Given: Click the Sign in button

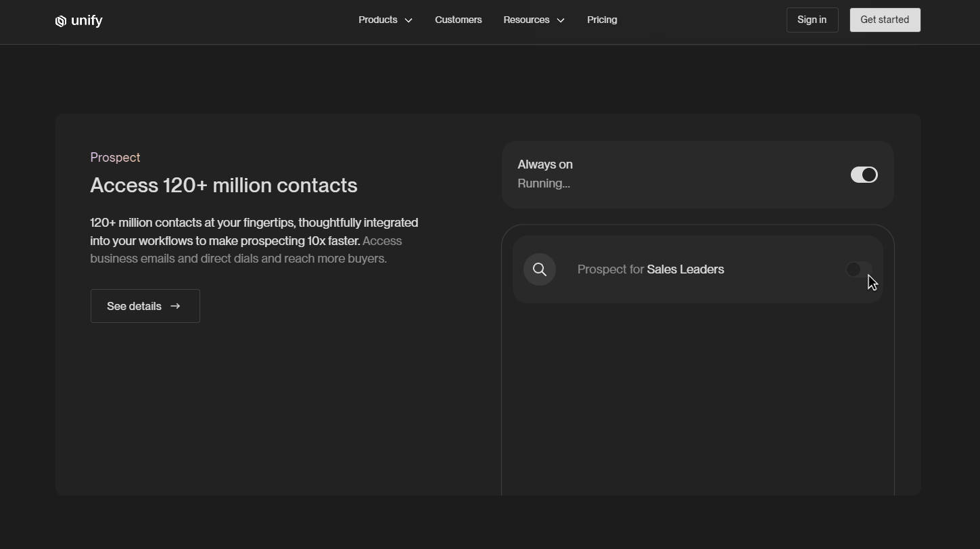Looking at the screenshot, I should click(x=812, y=20).
